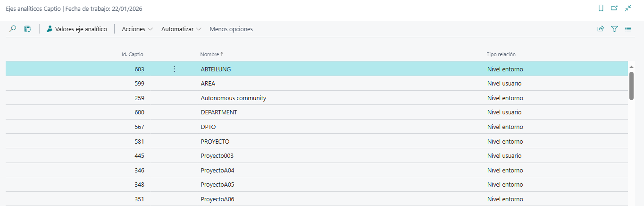Open page in new window icon

coord(614,8)
